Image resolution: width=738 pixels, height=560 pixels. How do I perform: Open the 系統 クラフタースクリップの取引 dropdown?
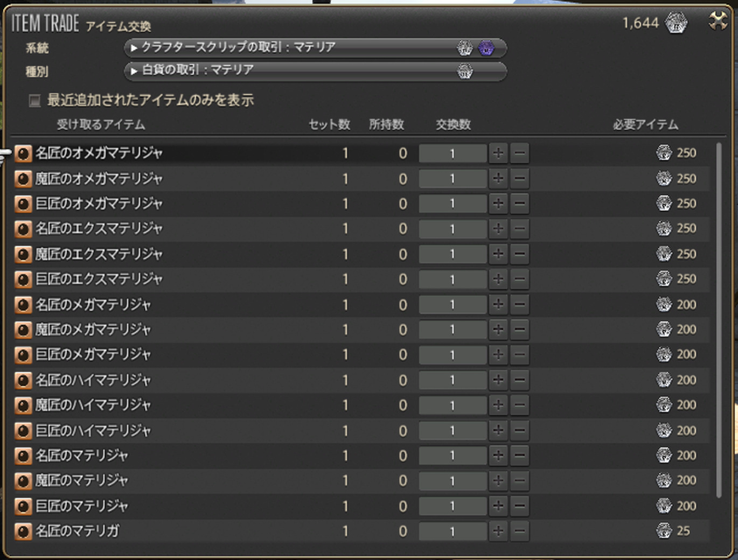[315, 48]
